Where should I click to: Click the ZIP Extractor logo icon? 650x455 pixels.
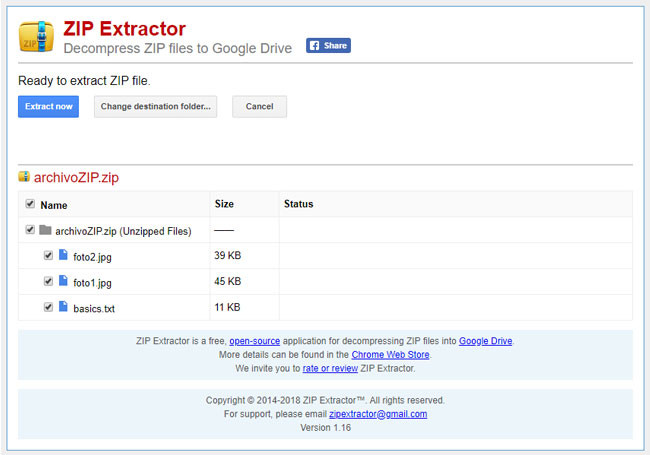click(x=37, y=36)
